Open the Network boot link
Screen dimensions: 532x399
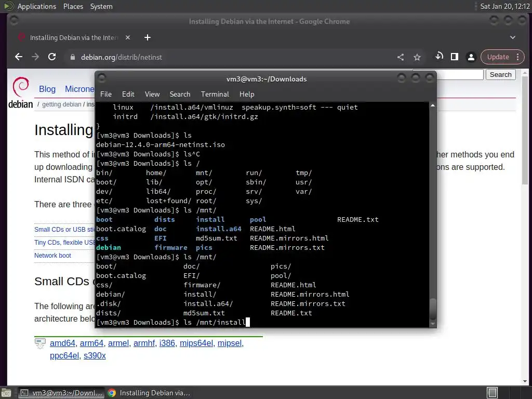52,256
